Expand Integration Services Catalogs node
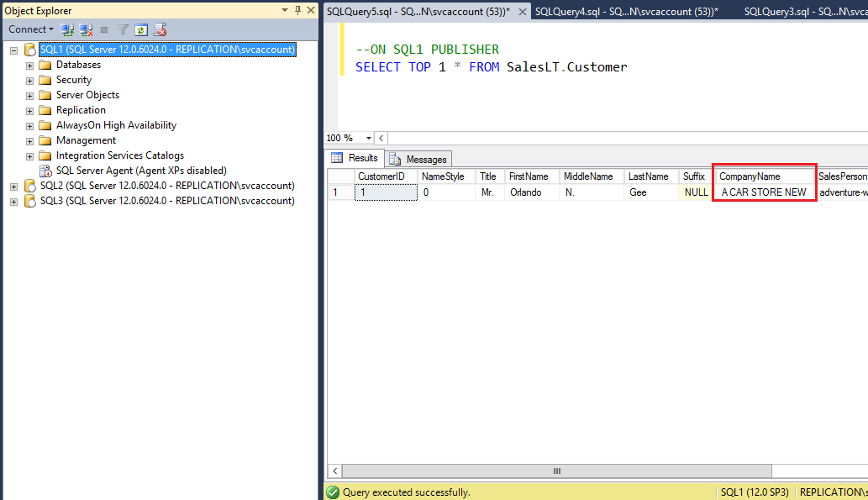Viewport: 868px width, 500px height. coord(30,156)
